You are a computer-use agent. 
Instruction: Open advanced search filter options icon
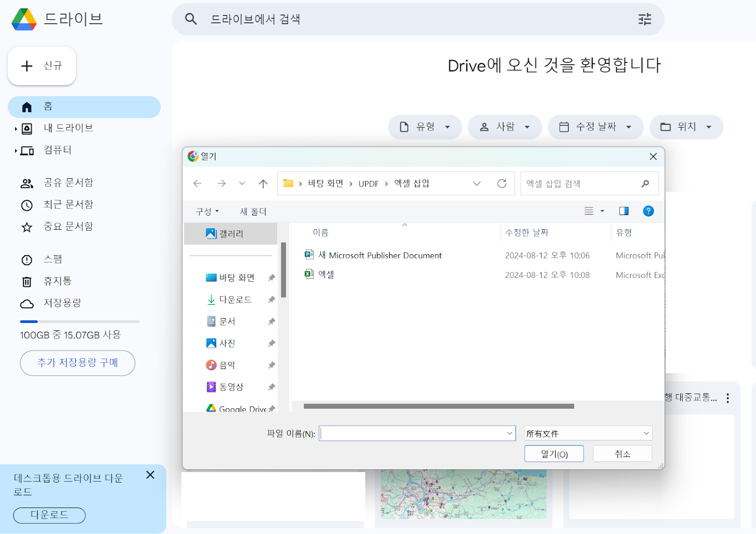pyautogui.click(x=644, y=19)
